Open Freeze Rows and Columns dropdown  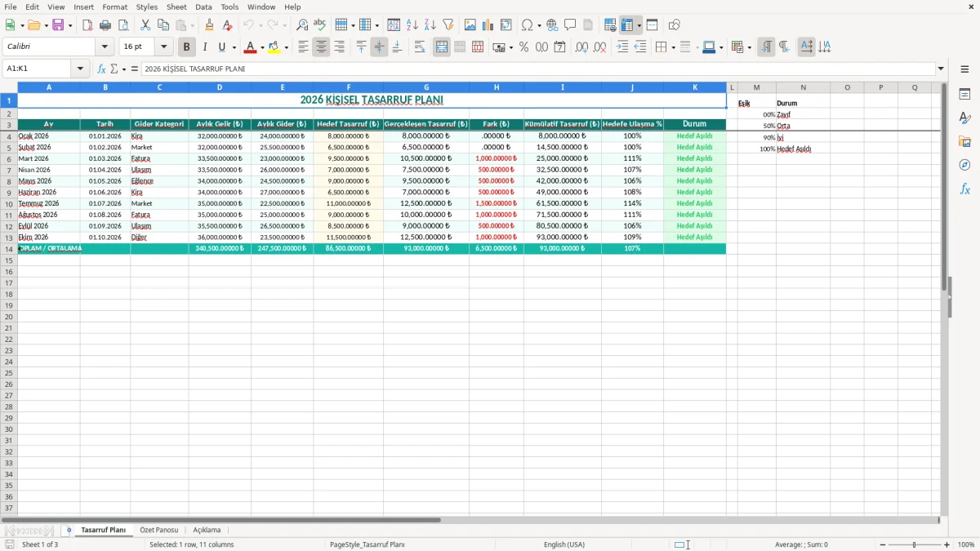(639, 25)
